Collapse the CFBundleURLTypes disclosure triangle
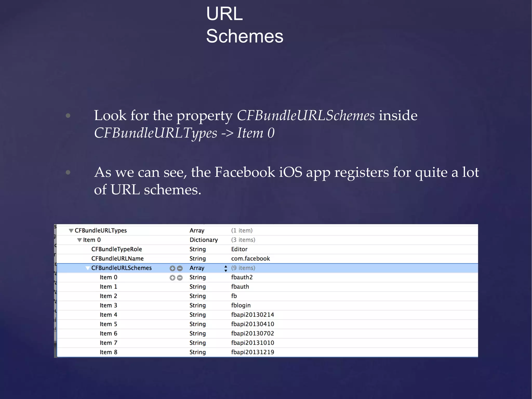The height and width of the screenshot is (399, 532). [x=71, y=231]
